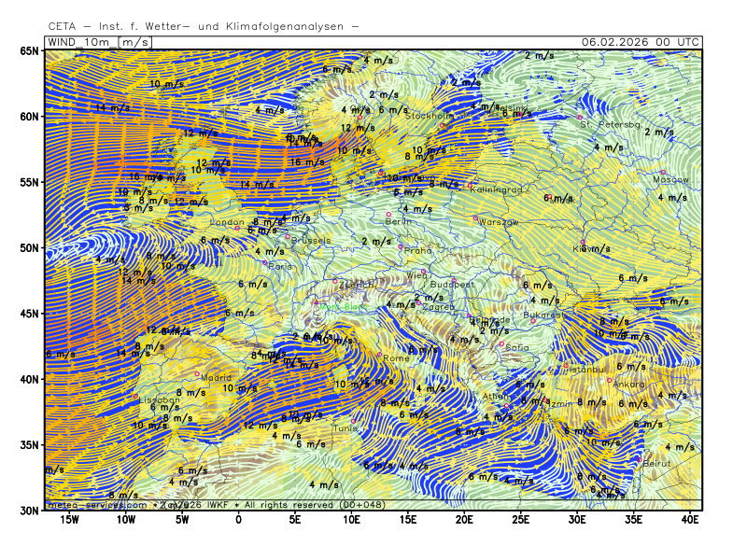Click the m/s unit label box
Screen dimensions: 747x560
point(135,42)
